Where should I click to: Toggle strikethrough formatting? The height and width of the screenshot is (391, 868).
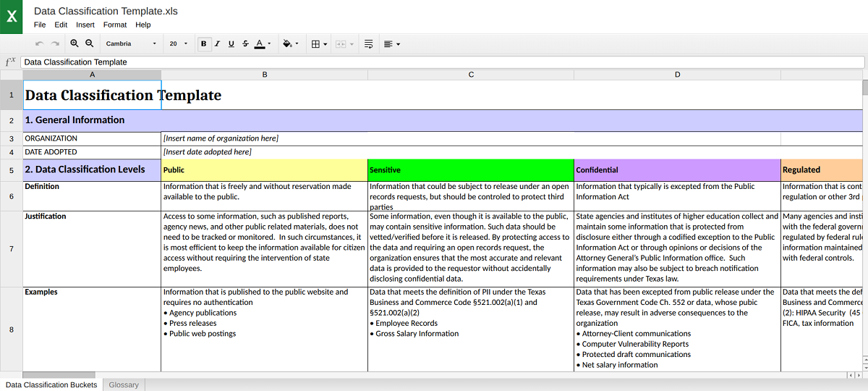click(245, 44)
